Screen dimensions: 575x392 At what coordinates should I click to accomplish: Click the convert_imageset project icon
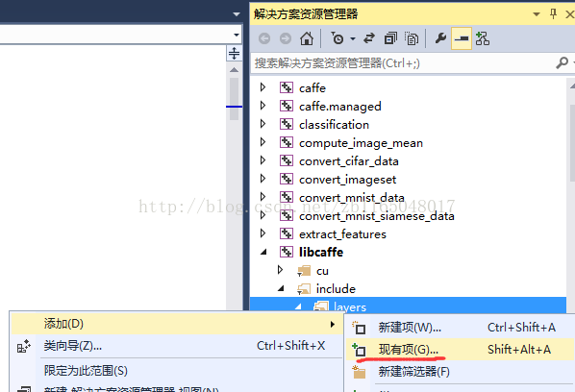(287, 179)
